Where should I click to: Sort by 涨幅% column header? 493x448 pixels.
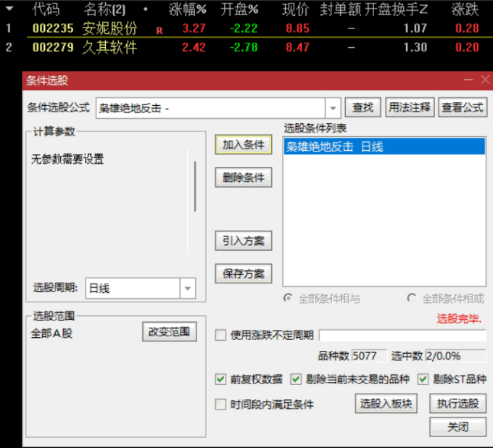coord(187,9)
